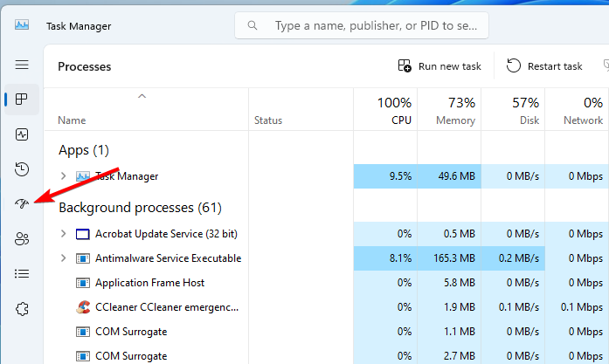The height and width of the screenshot is (364, 609).
Task: Open the Performance tab icon
Action: [22, 134]
